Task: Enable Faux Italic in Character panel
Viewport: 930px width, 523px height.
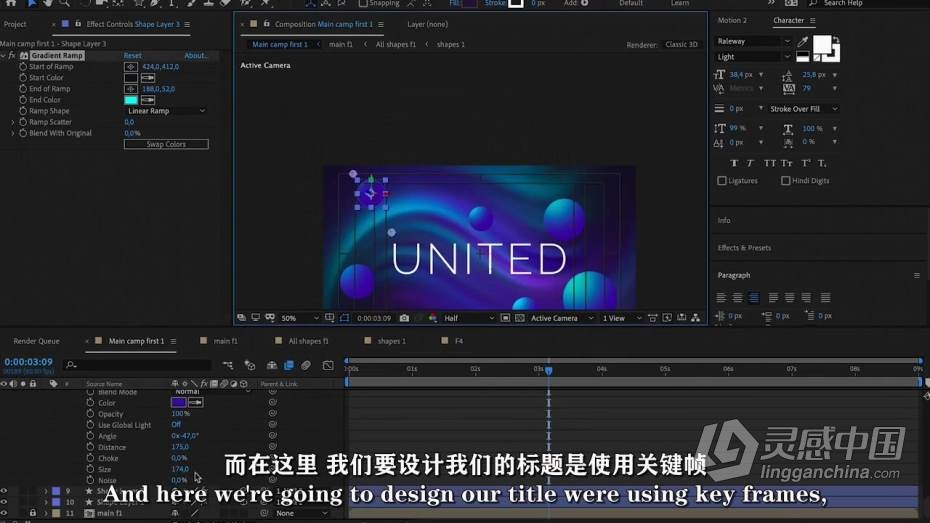Action: [750, 163]
